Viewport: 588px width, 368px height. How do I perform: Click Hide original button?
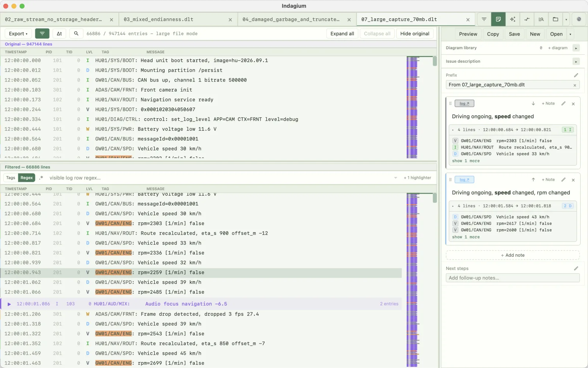(x=415, y=33)
